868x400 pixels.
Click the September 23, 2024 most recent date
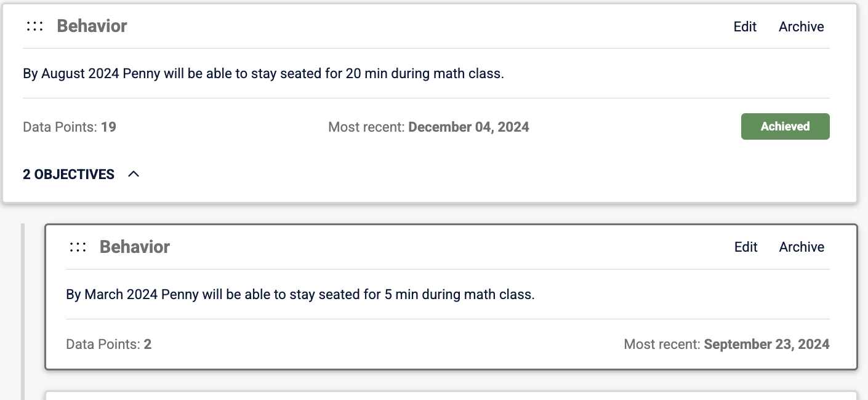click(x=766, y=344)
